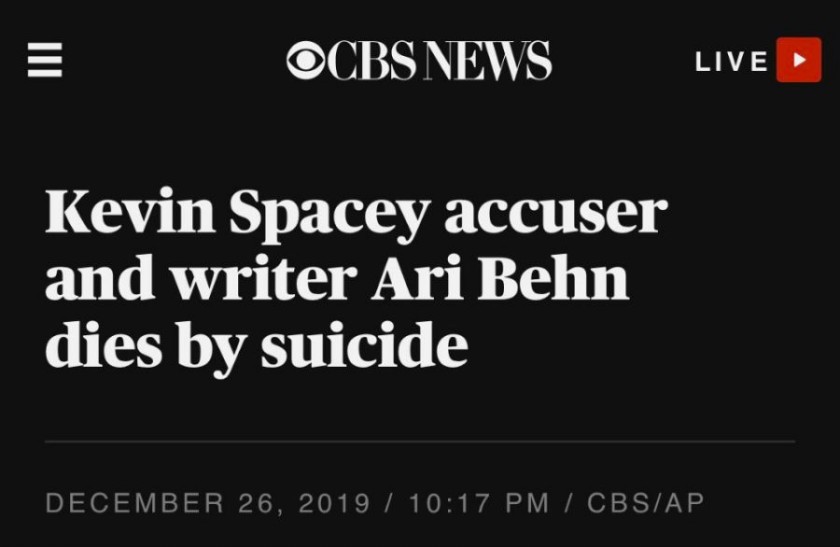Click the CBS/AP byline source
The width and height of the screenshot is (840, 547).
[x=646, y=502]
